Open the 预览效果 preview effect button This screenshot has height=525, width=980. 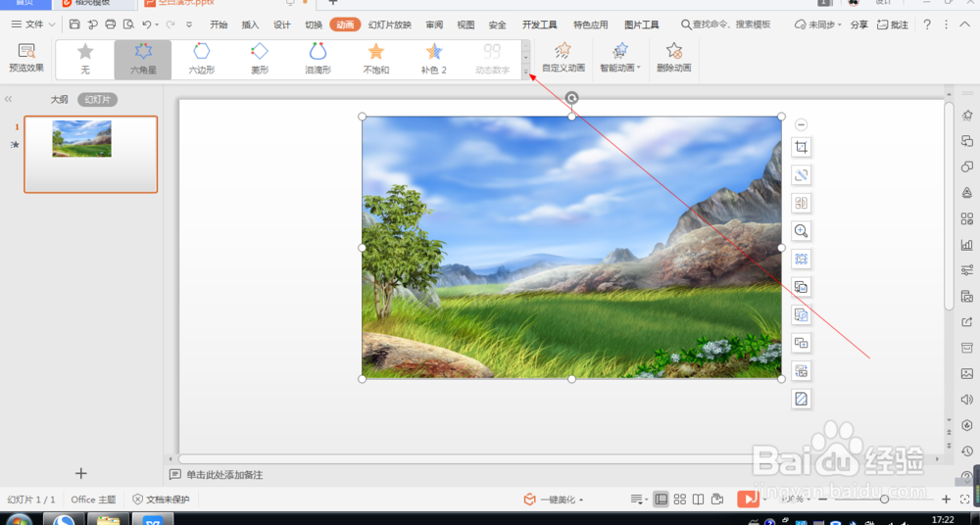point(26,58)
